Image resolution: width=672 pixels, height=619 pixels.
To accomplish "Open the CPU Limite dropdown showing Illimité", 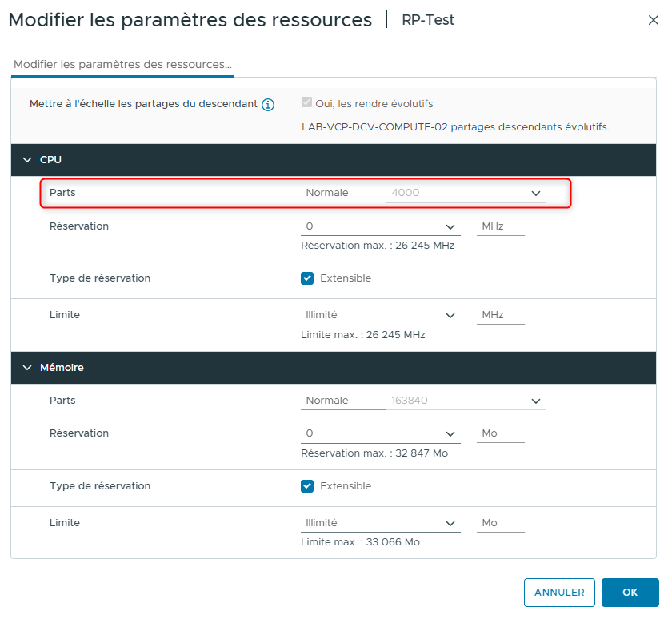I will point(450,314).
